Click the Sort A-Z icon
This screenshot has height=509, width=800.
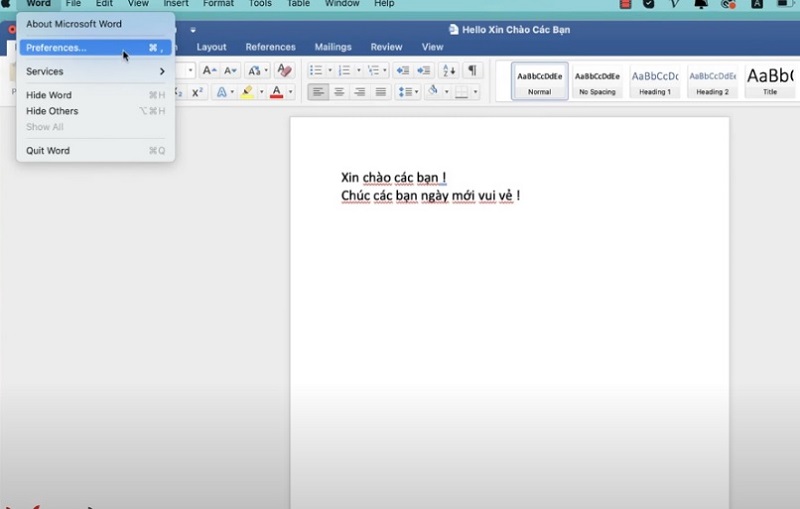(448, 71)
